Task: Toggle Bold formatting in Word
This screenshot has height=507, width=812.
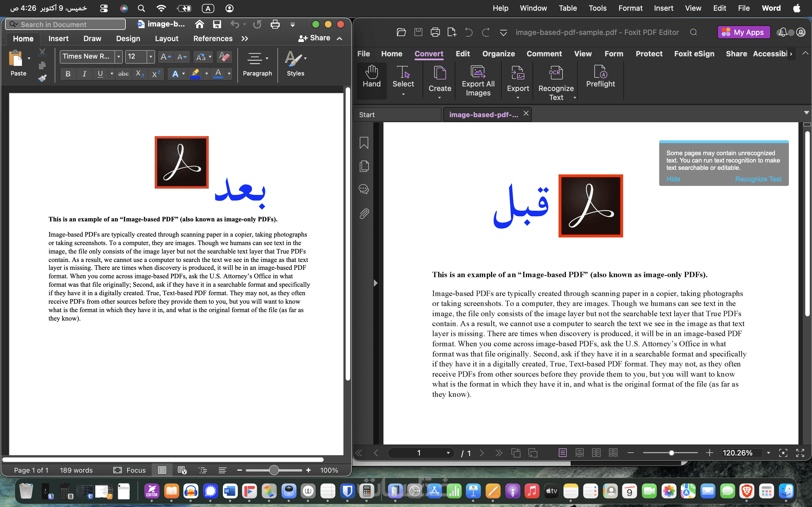Action: (68, 74)
